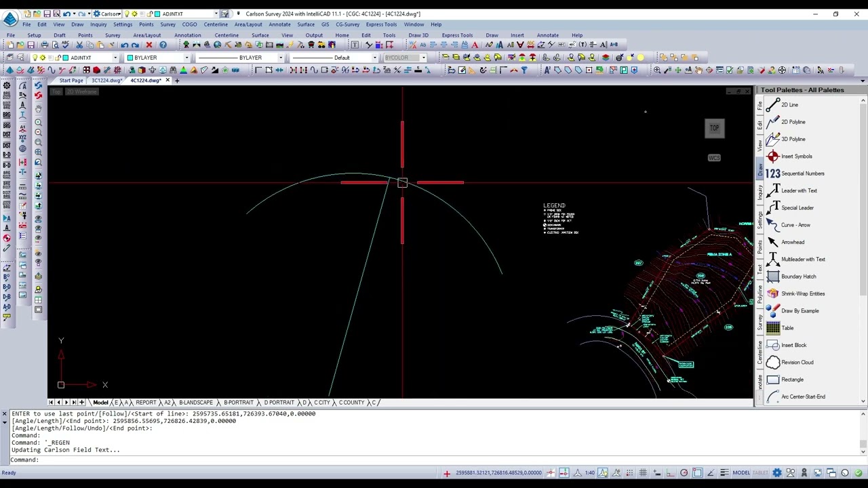The image size is (868, 488).
Task: Select the Multileader with Text tool
Action: click(802, 260)
